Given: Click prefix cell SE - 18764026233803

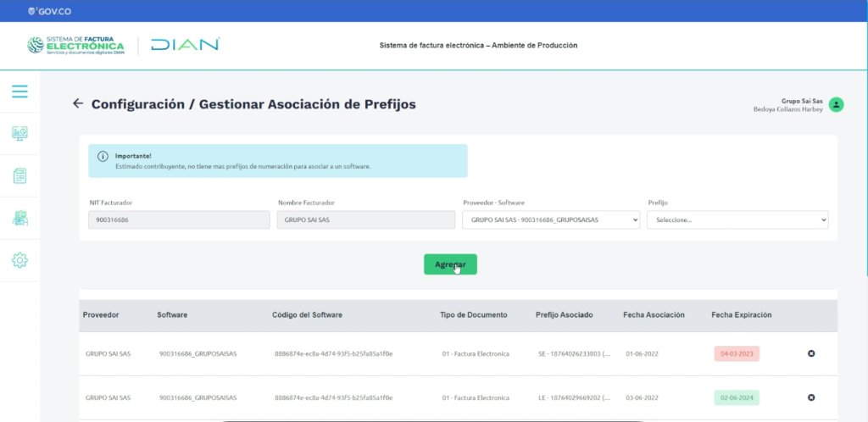Looking at the screenshot, I should click(x=575, y=354).
